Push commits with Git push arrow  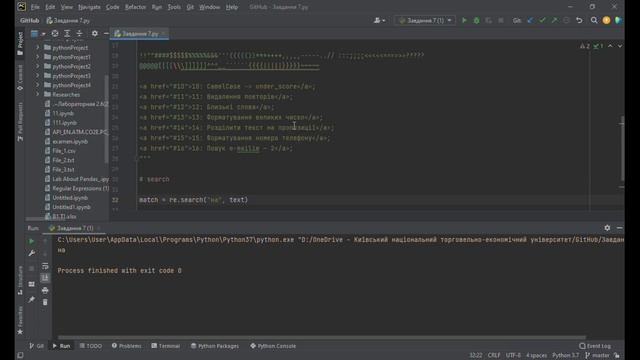tap(554, 20)
